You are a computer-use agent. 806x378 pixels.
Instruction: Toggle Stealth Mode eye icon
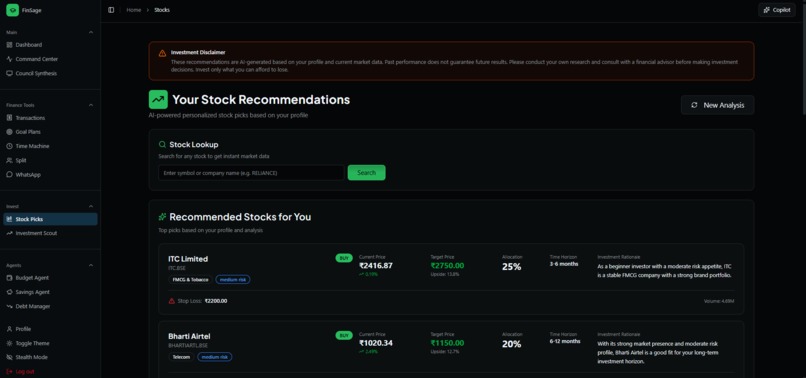point(9,357)
